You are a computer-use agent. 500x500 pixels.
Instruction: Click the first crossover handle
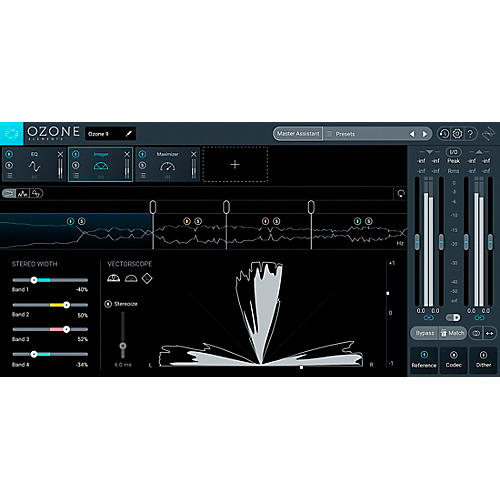pyautogui.click(x=153, y=207)
